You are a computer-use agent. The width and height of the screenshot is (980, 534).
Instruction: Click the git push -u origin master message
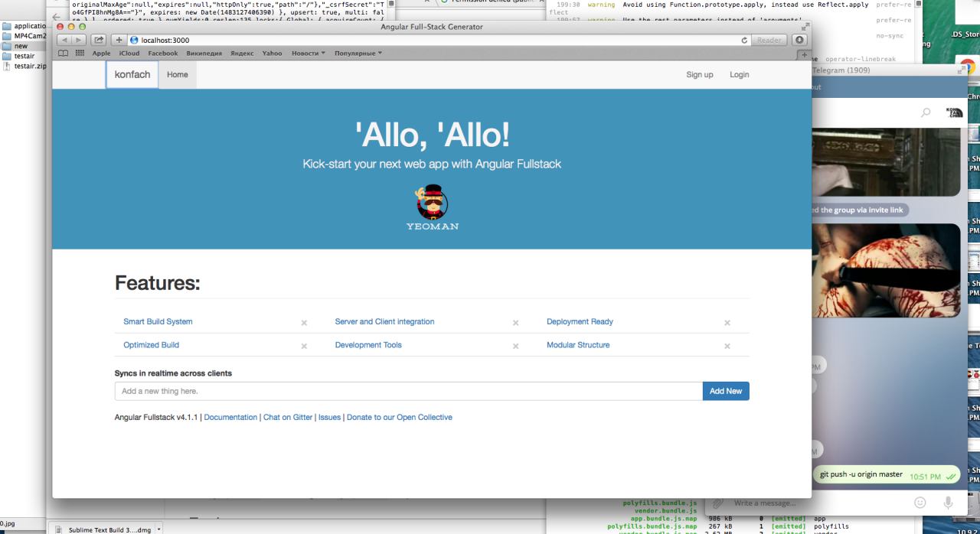pyautogui.click(x=861, y=474)
